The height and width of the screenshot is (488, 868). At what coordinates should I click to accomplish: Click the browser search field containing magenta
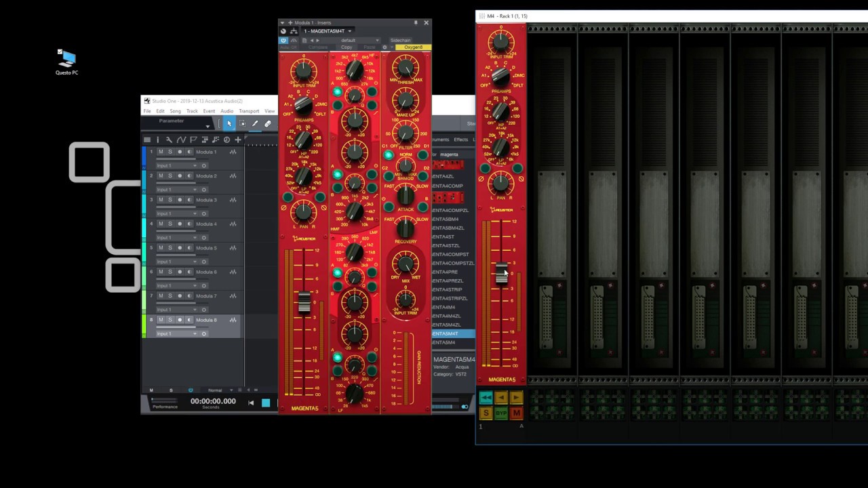[x=456, y=155]
